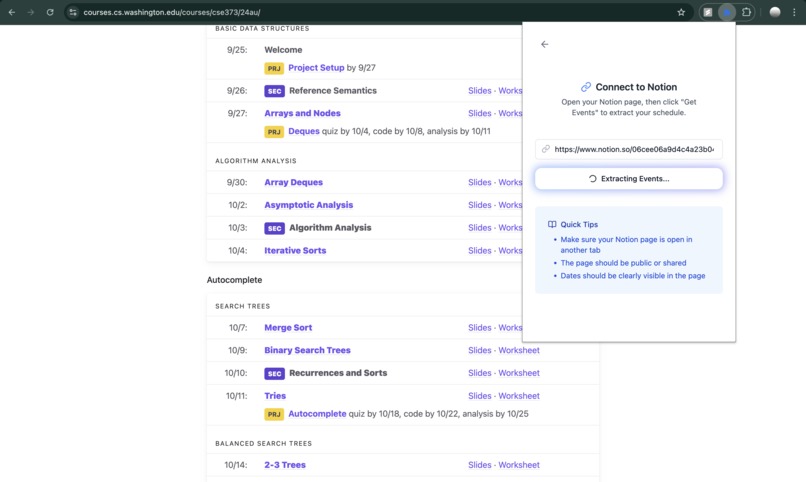
Task: Click the ALGORITHM ANALYSIS category label
Action: click(x=255, y=161)
